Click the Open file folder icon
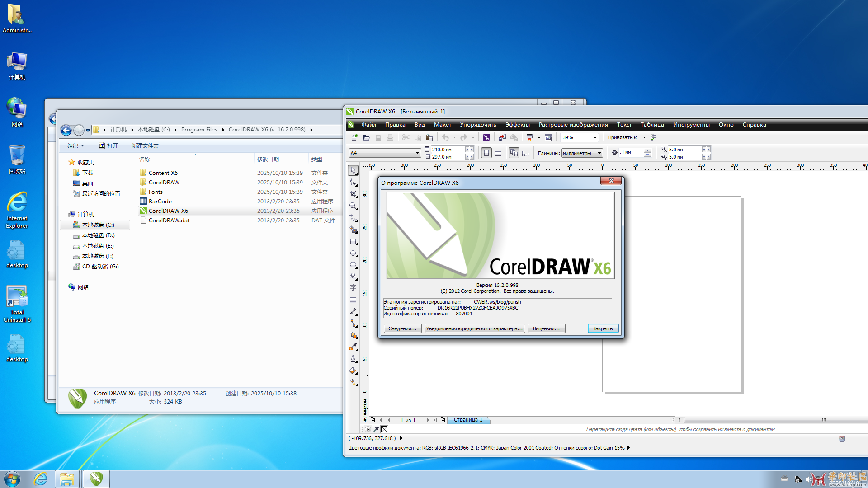Screen dimensions: 868x488 click(366, 137)
